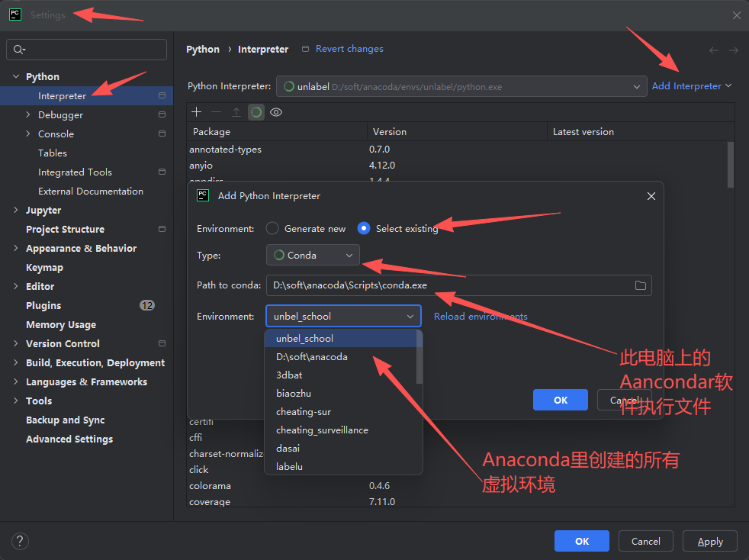Close the Add Python Interpreter dialog

click(x=651, y=196)
